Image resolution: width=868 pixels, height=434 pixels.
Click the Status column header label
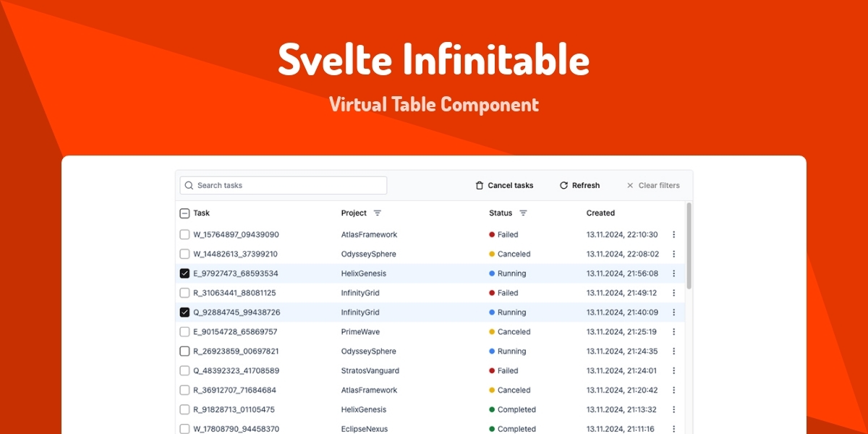click(x=501, y=213)
